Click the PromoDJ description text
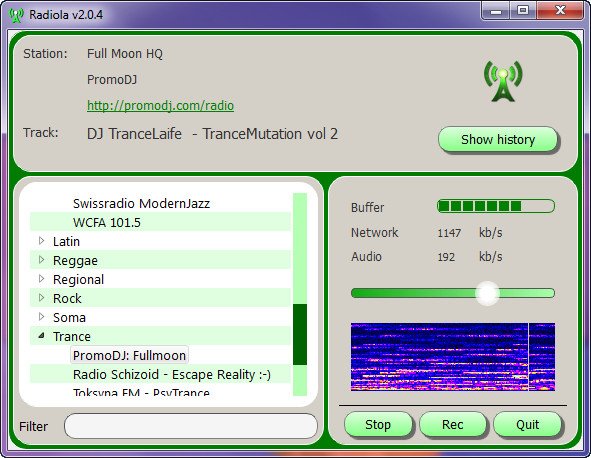The height and width of the screenshot is (458, 591). pyautogui.click(x=112, y=80)
